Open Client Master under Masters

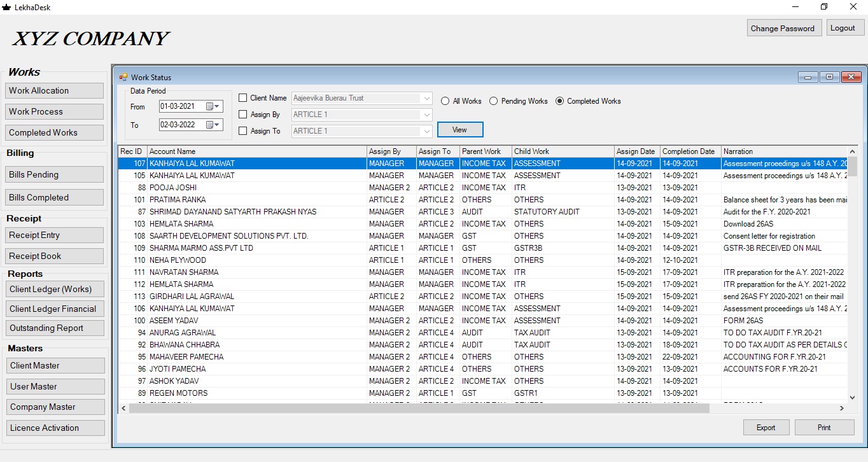[x=55, y=366]
